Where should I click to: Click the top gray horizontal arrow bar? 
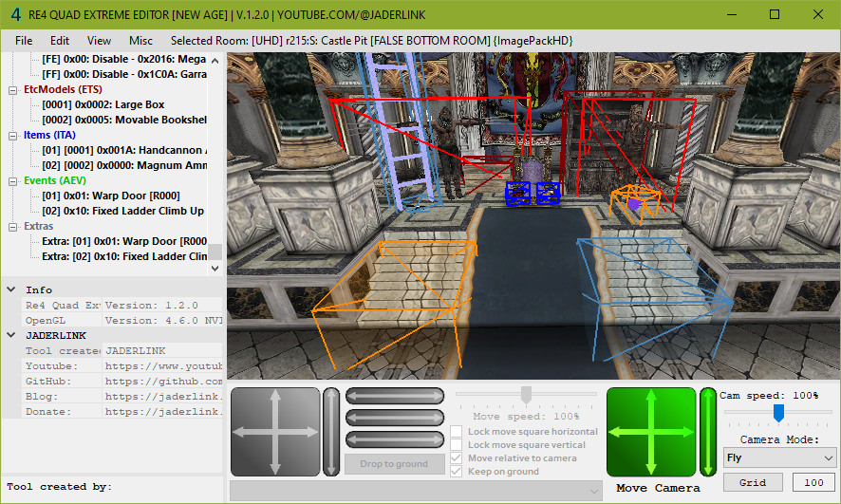pyautogui.click(x=395, y=396)
